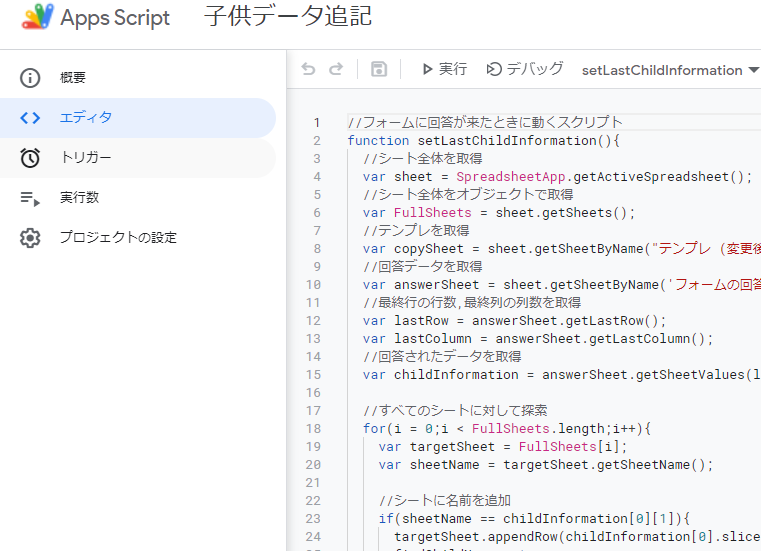Click the comment //すべてのシートに対して探索
Screen dimensions: 761x551
[455, 411]
